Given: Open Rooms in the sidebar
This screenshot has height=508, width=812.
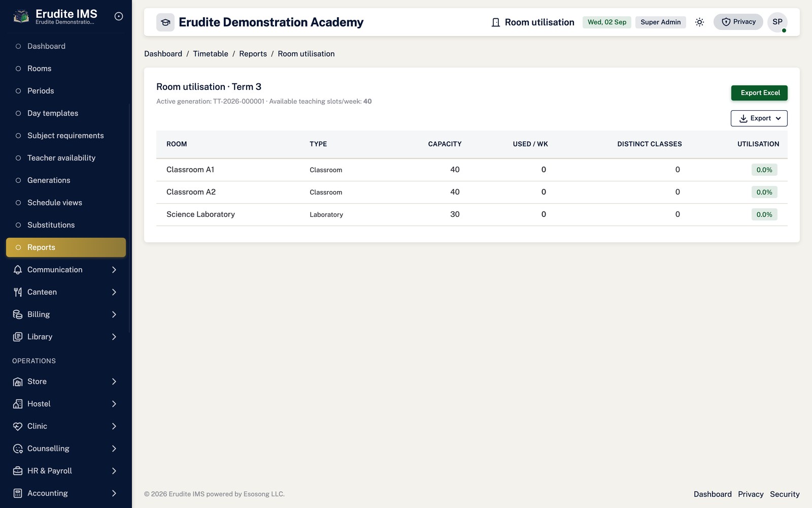Looking at the screenshot, I should pos(66,69).
